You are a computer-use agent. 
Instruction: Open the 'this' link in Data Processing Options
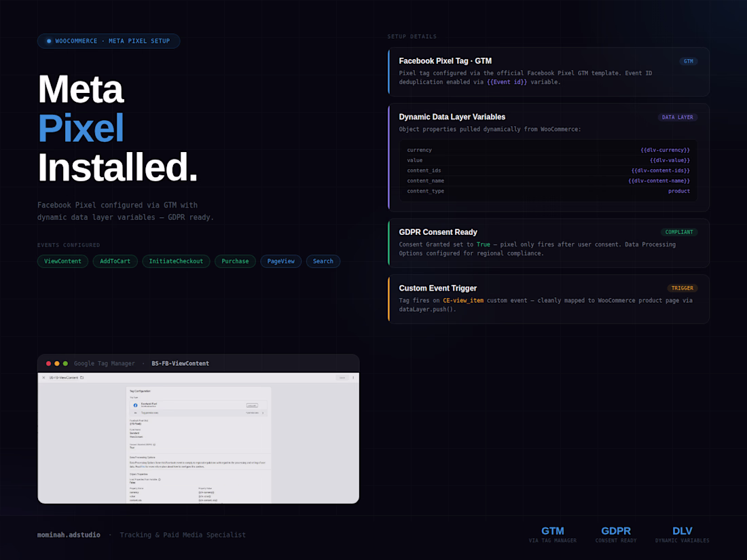[143, 467]
